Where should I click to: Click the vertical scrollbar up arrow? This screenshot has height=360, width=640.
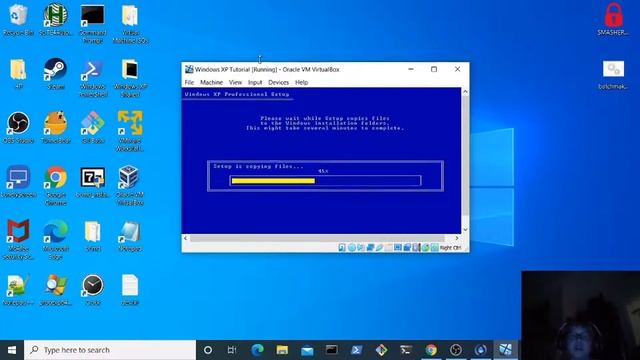tap(465, 92)
